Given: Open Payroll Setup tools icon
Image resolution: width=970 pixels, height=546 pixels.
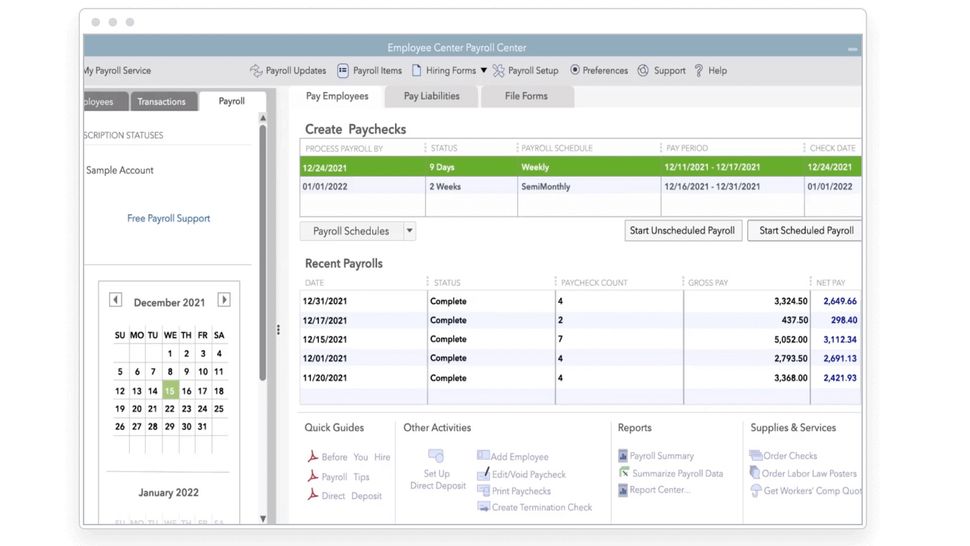Looking at the screenshot, I should tap(499, 70).
